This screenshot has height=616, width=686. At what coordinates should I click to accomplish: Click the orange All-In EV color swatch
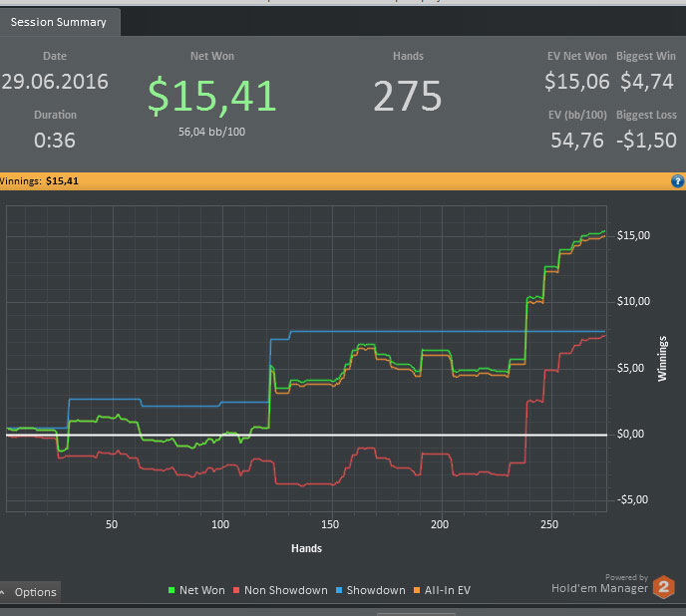point(417,590)
